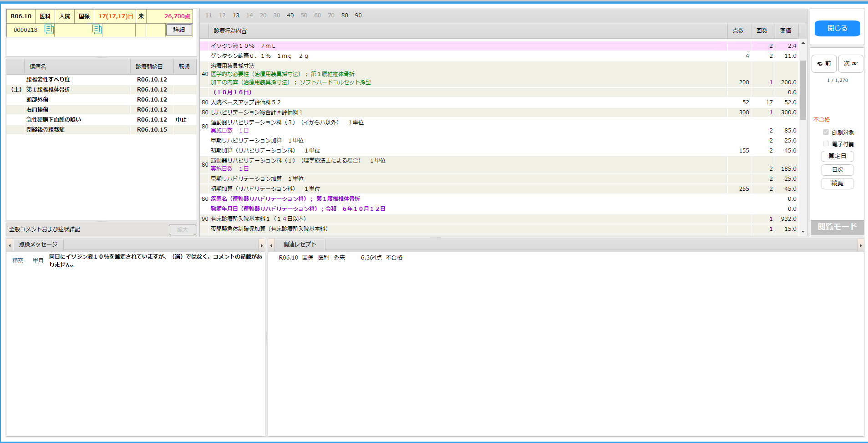The image size is (868, 443).
Task: Open the document icon next to 0000218
Action: click(49, 30)
